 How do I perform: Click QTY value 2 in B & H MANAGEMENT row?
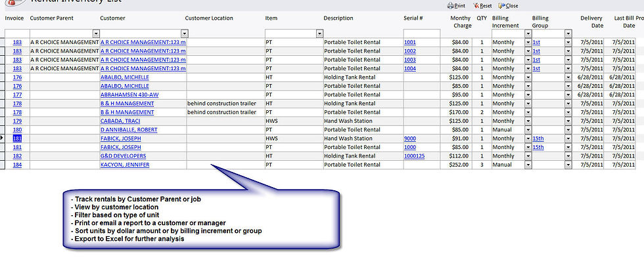[x=482, y=112]
